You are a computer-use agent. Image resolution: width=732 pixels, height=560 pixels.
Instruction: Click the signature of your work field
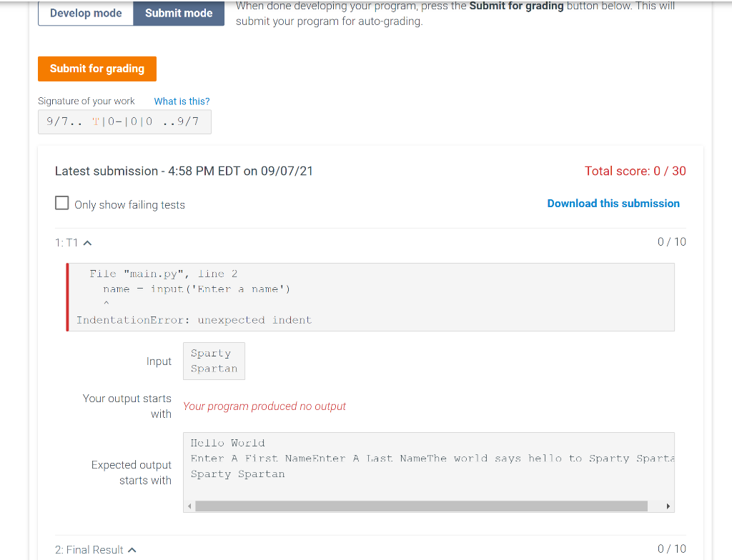coord(124,122)
